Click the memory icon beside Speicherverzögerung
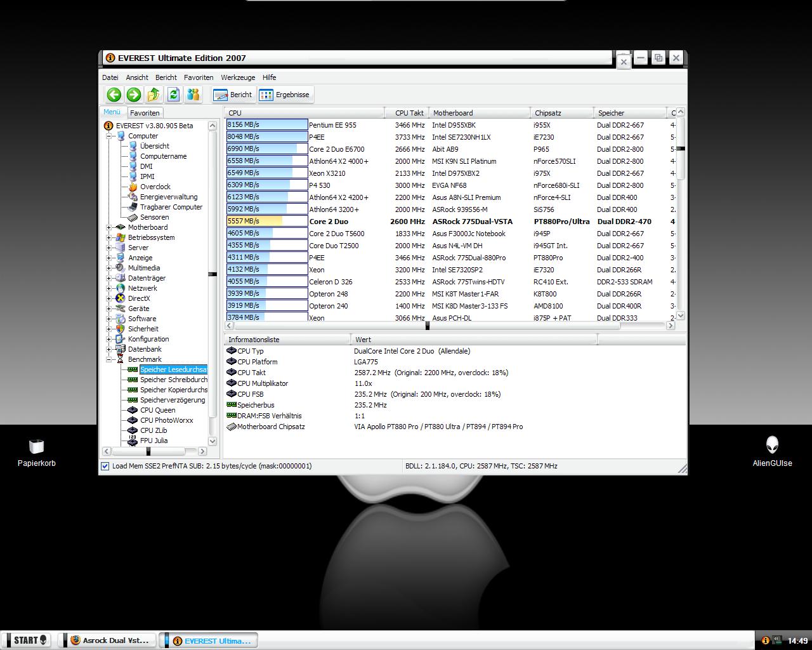This screenshot has height=650, width=812. (133, 400)
